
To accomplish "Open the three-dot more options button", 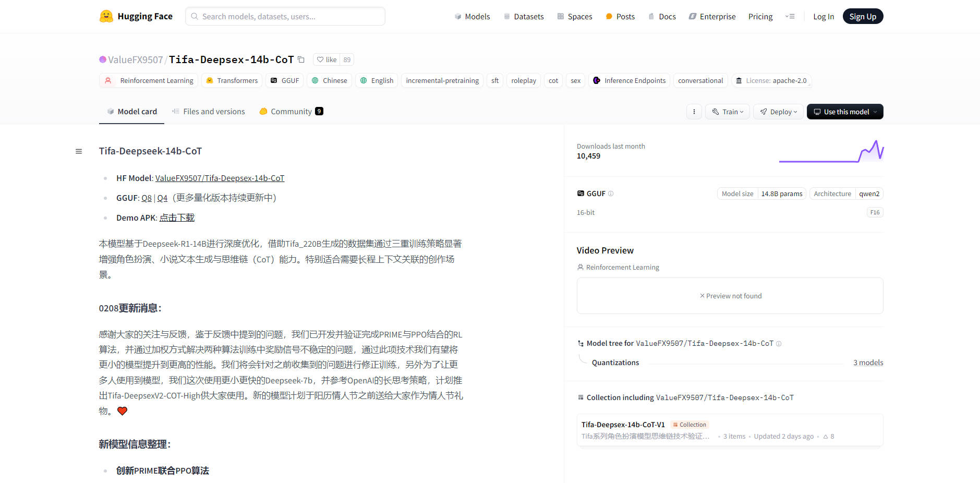I will [x=694, y=112].
